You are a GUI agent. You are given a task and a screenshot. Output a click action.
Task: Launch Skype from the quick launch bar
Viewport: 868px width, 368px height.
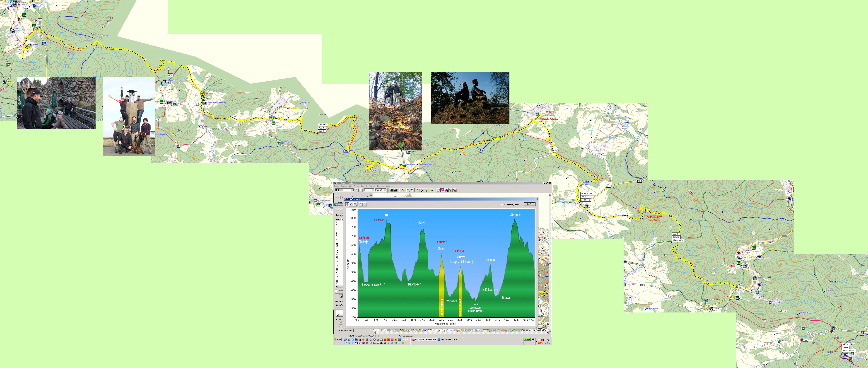tap(353, 340)
